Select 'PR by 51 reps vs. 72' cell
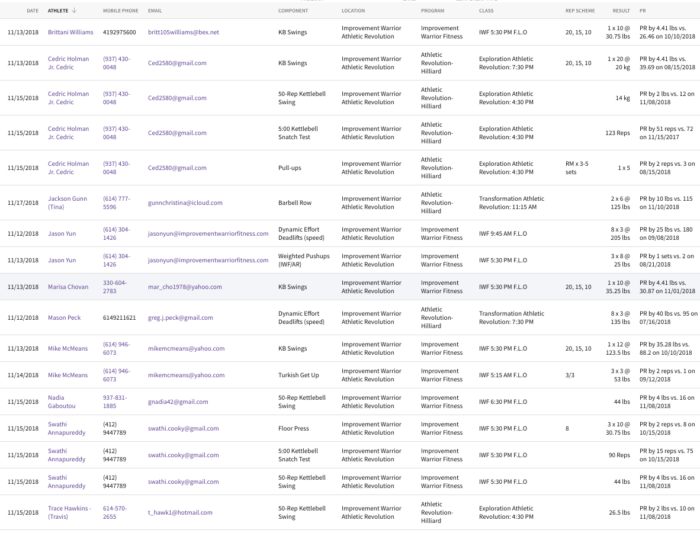Image resolution: width=700 pixels, height=533 pixels. (666, 133)
